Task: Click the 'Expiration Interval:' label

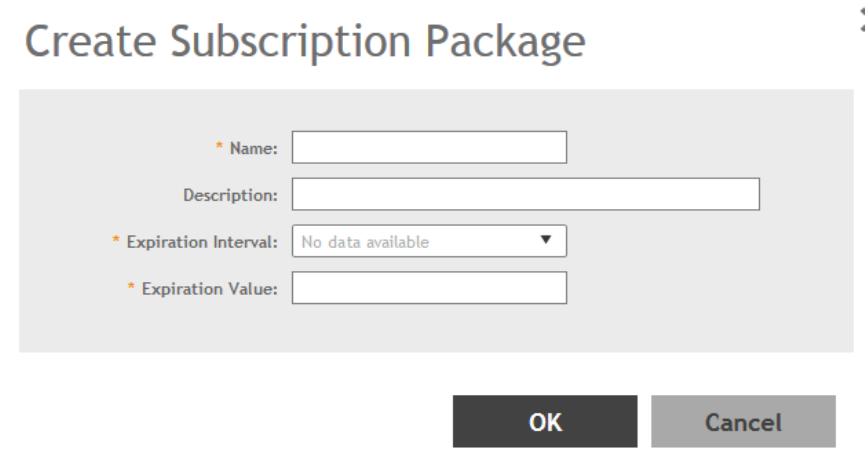Action: tap(203, 243)
